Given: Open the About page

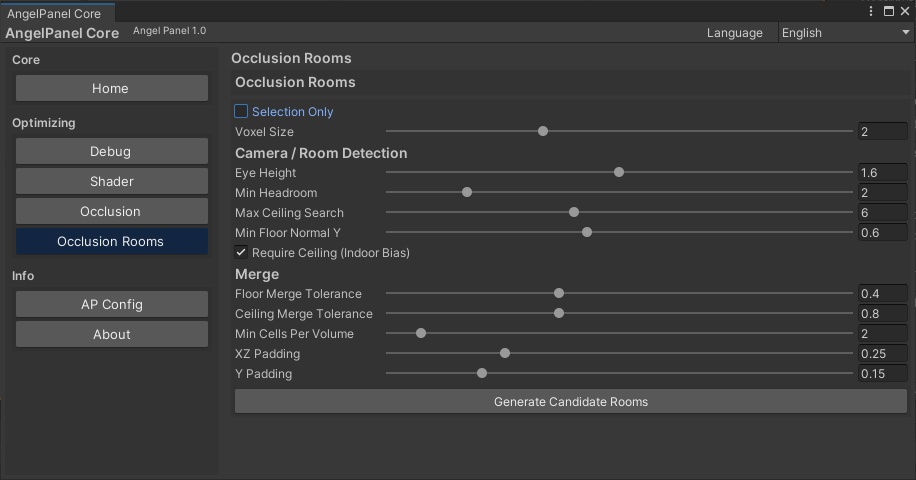Looking at the screenshot, I should tap(112, 334).
